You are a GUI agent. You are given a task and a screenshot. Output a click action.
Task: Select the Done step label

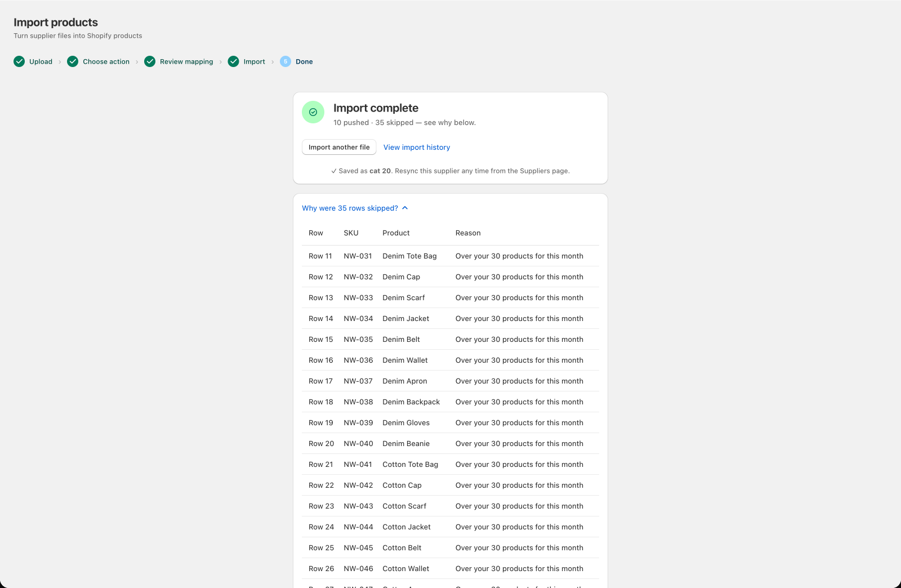(304, 62)
